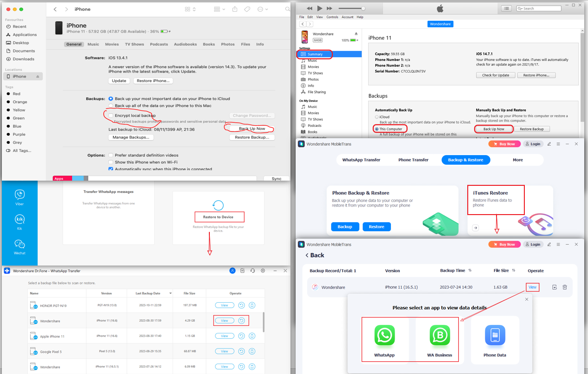Select the Phone Data icon
Screen dimensions: 588x374
coord(495,335)
